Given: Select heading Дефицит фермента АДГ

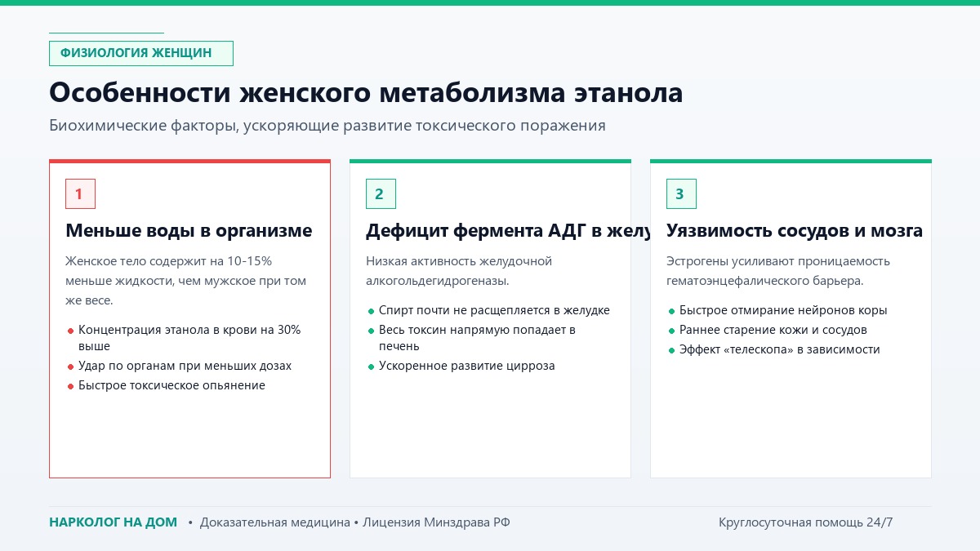Looking at the screenshot, I should [x=508, y=231].
